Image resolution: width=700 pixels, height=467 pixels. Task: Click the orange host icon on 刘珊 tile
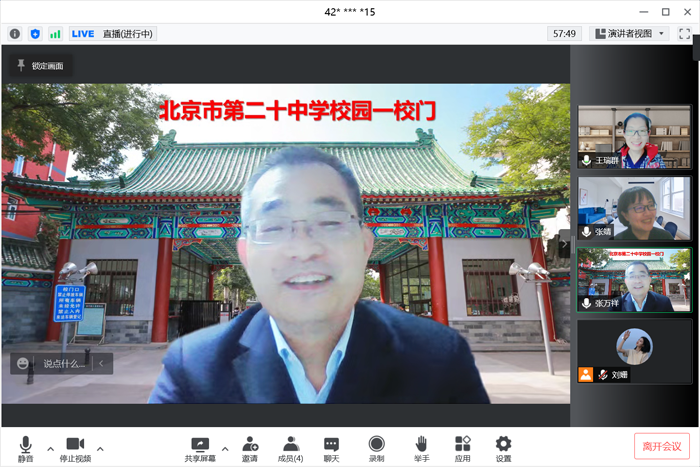(586, 374)
